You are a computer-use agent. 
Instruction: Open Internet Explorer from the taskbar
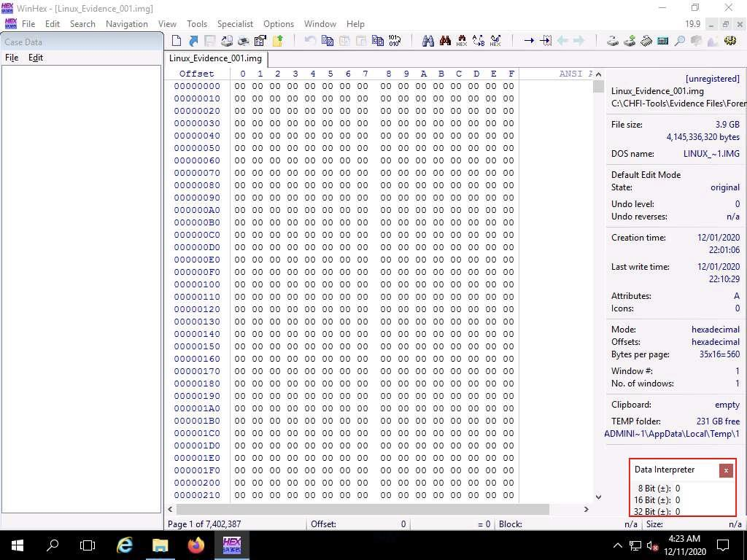(124, 545)
